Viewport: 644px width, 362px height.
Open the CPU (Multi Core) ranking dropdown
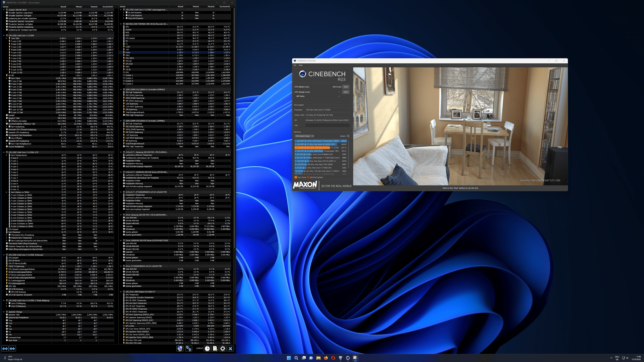(x=304, y=136)
